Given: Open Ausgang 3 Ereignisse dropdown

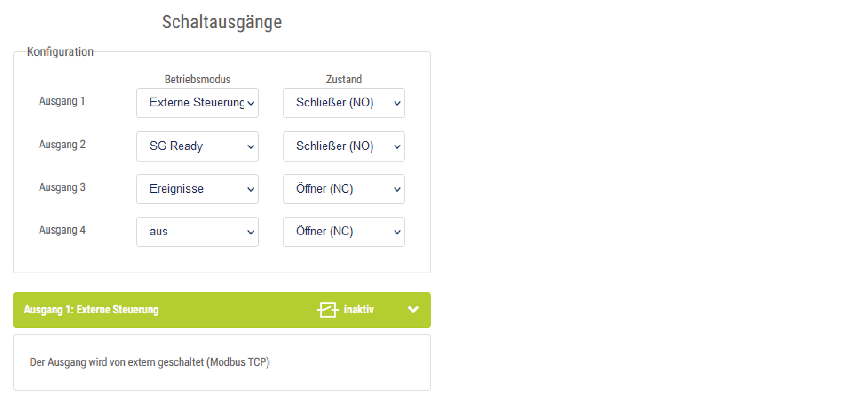Looking at the screenshot, I should tap(197, 189).
